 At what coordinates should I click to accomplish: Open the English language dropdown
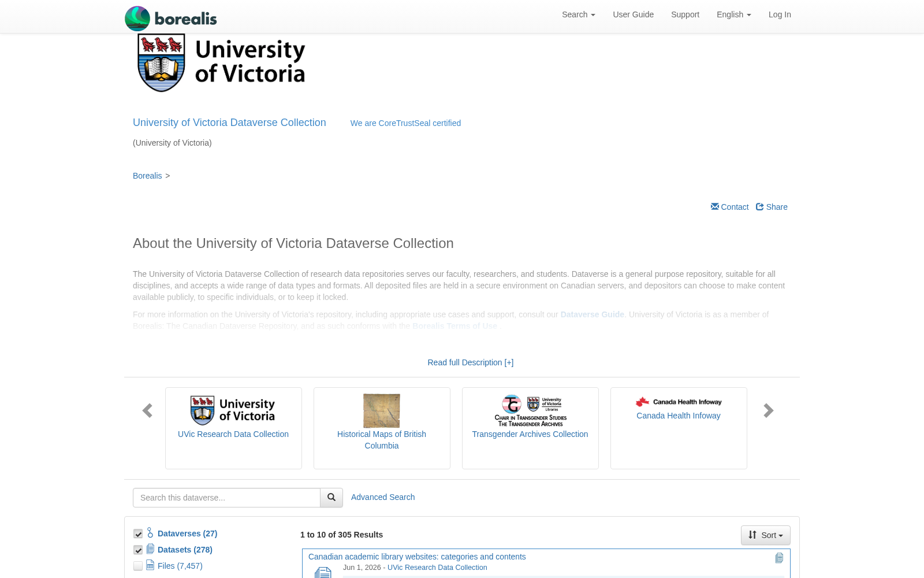tap(734, 14)
